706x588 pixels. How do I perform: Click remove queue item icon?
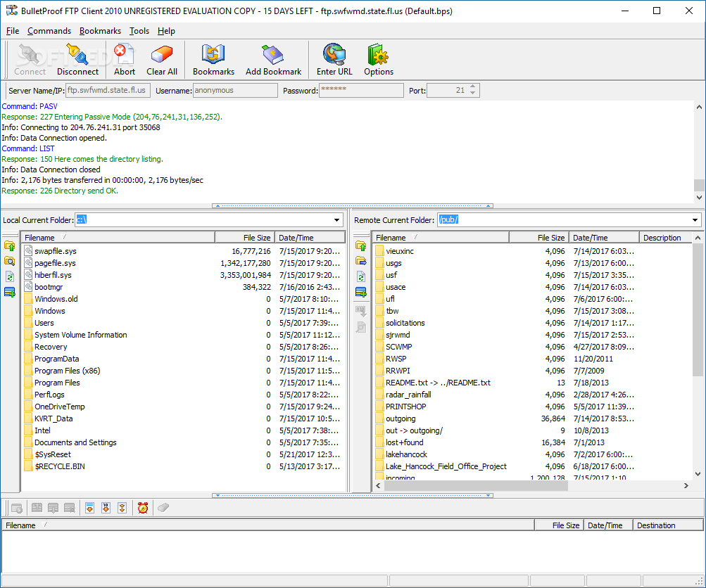click(x=70, y=508)
